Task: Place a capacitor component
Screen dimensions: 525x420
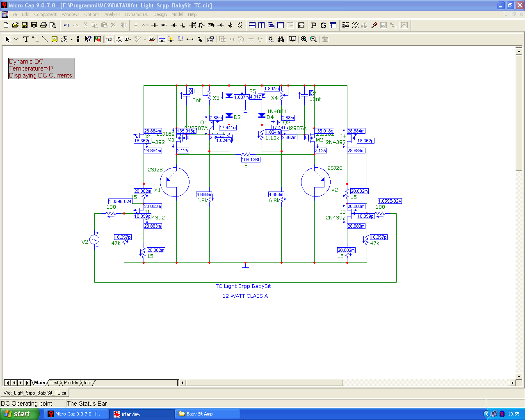Action: pyautogui.click(x=155, y=25)
